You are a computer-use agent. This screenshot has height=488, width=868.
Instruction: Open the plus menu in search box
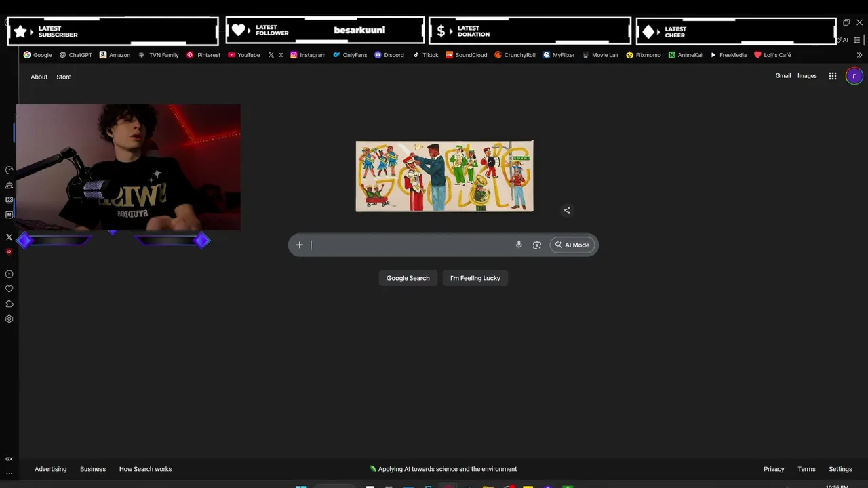tap(299, 245)
